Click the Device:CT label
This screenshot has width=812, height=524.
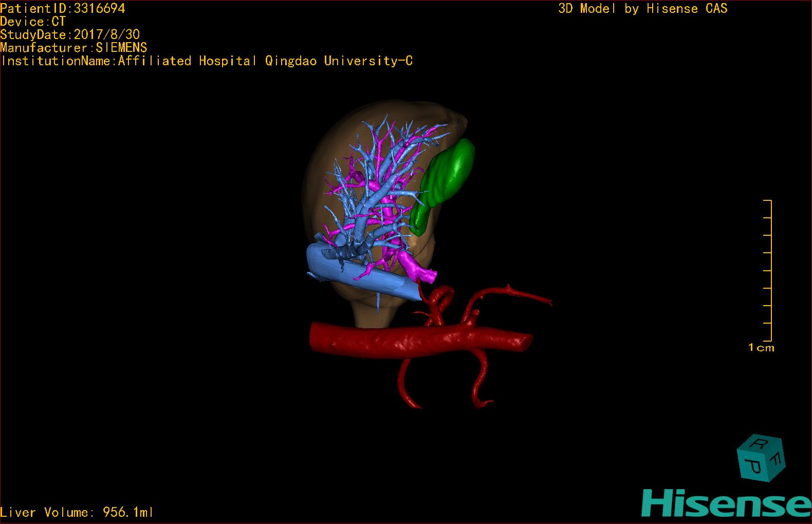click(33, 22)
